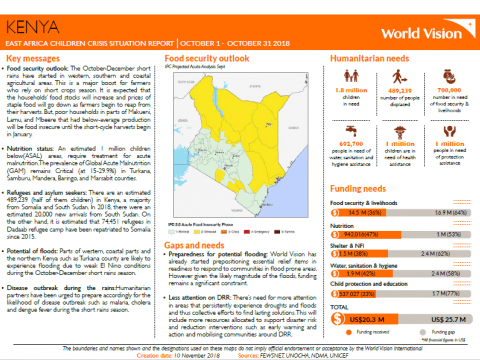Click the KENYA title in header
Screen dimensions: 480x360
(x=32, y=27)
